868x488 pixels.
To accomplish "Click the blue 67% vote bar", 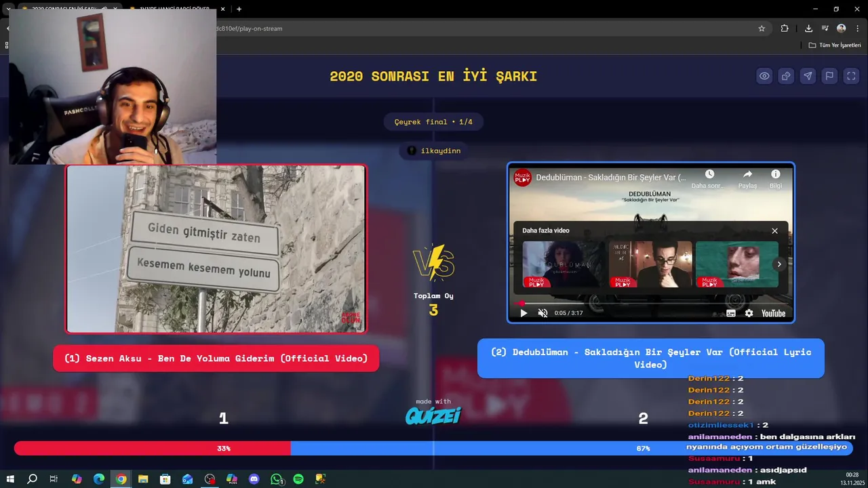I will [572, 448].
